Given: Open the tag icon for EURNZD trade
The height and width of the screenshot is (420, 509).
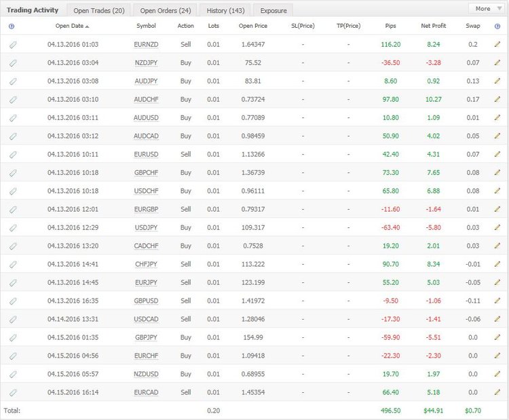Looking at the screenshot, I should [x=13, y=45].
